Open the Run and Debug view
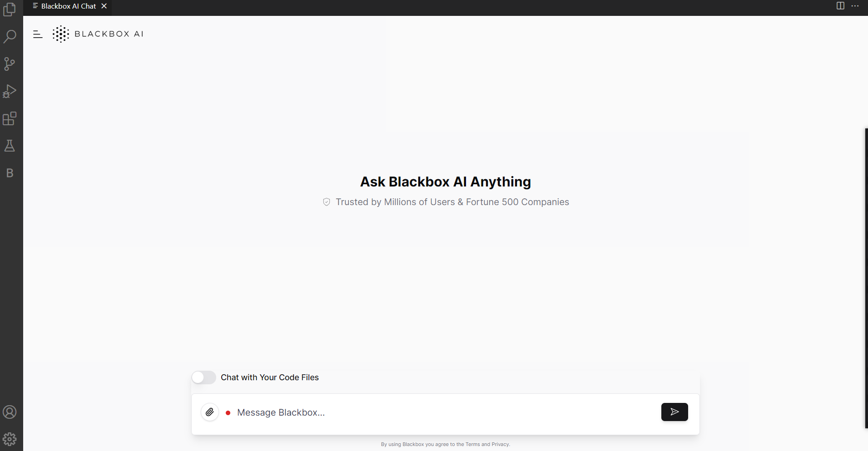The height and width of the screenshot is (451, 868). coord(10,91)
